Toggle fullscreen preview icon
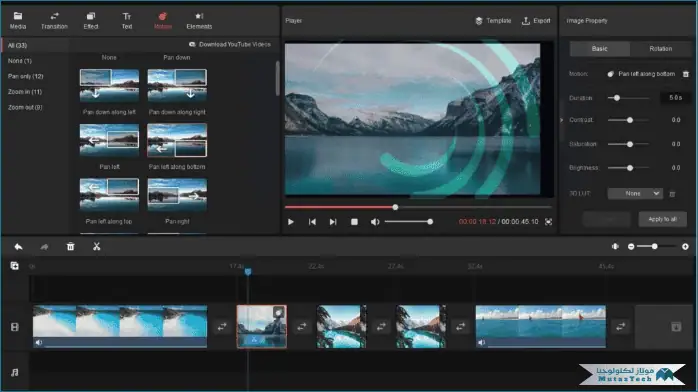The width and height of the screenshot is (698, 392). pos(548,222)
